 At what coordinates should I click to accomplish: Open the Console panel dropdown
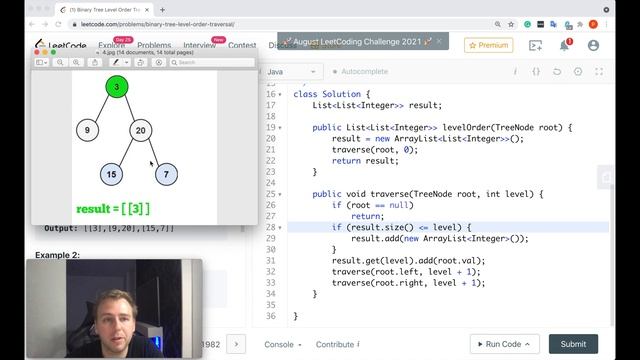283,344
